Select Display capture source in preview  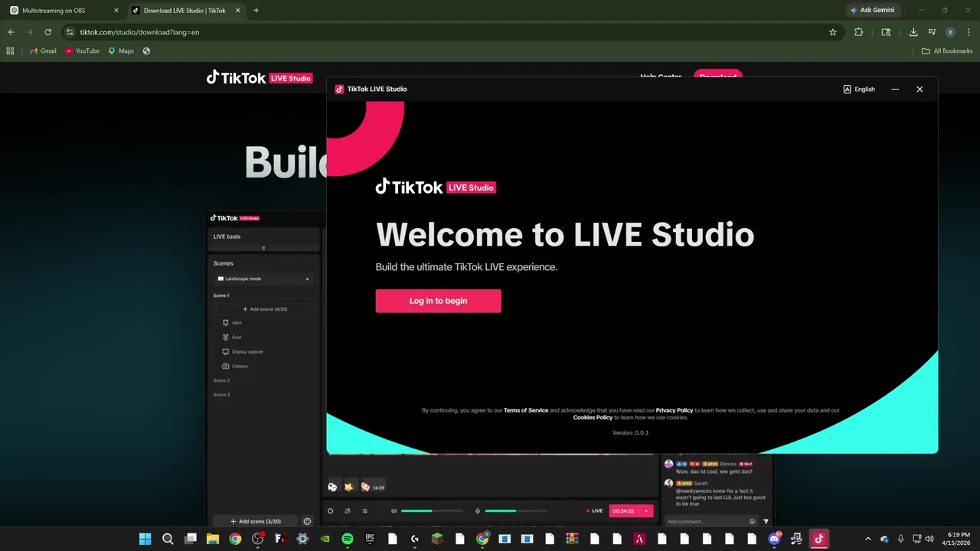click(x=243, y=351)
